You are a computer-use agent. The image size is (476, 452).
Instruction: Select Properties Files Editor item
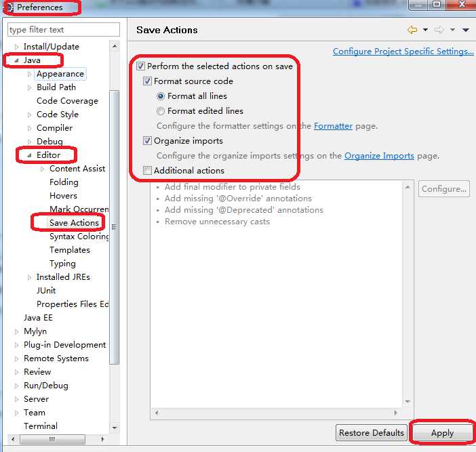tap(73, 304)
